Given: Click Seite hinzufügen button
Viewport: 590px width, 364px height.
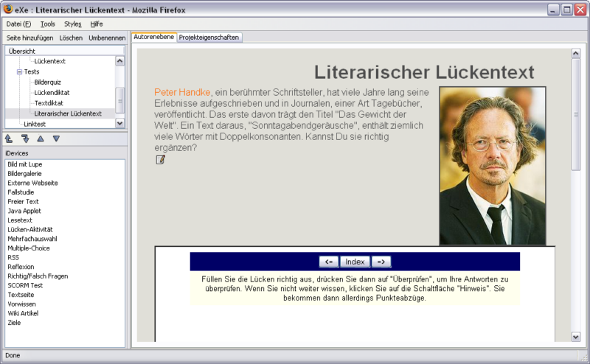Looking at the screenshot, I should (x=29, y=38).
